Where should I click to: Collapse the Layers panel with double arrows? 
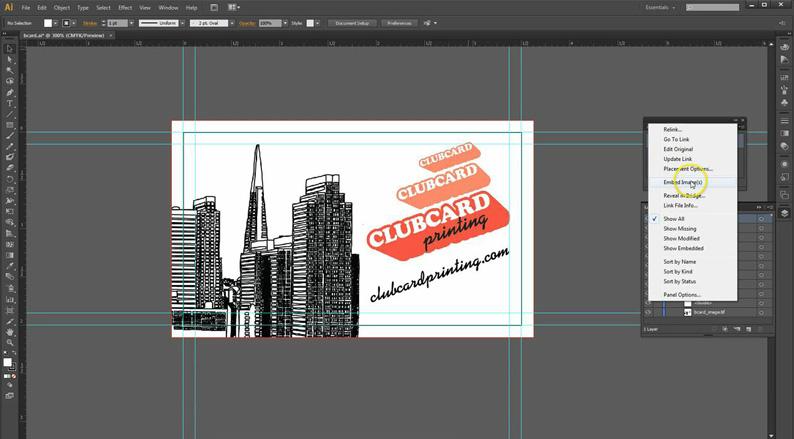point(759,208)
